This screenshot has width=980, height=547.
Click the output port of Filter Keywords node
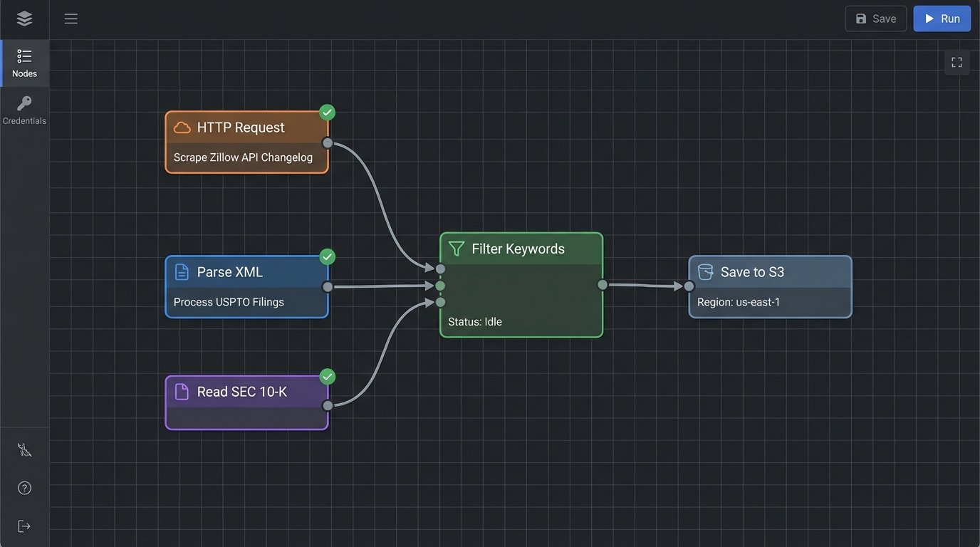(x=603, y=285)
